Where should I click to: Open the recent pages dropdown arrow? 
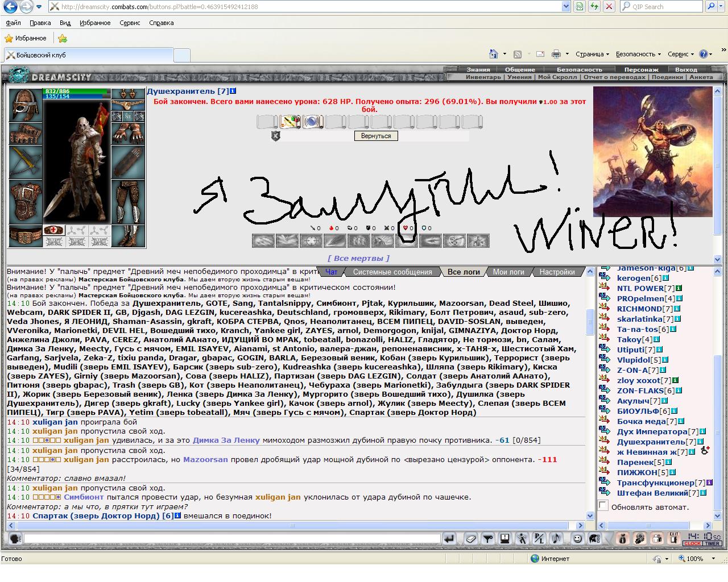click(39, 7)
